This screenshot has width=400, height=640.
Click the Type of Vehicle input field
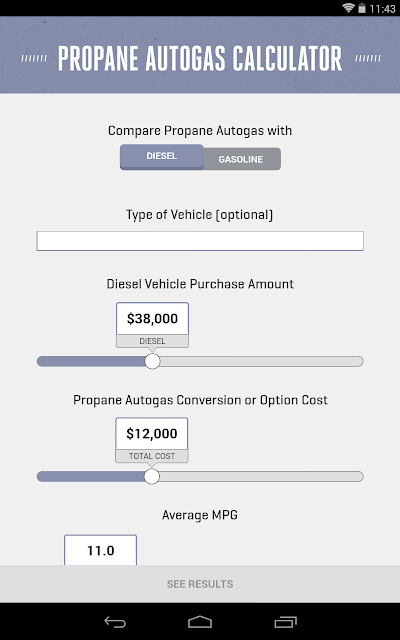(200, 241)
